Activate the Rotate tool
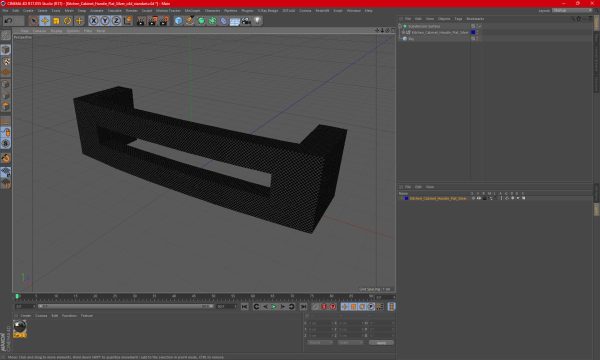 coord(67,21)
